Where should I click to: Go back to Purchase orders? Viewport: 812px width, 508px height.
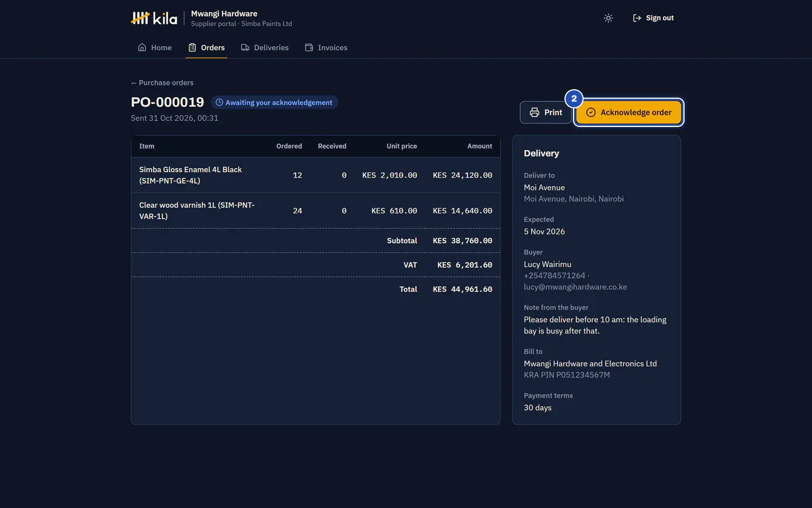pyautogui.click(x=162, y=82)
